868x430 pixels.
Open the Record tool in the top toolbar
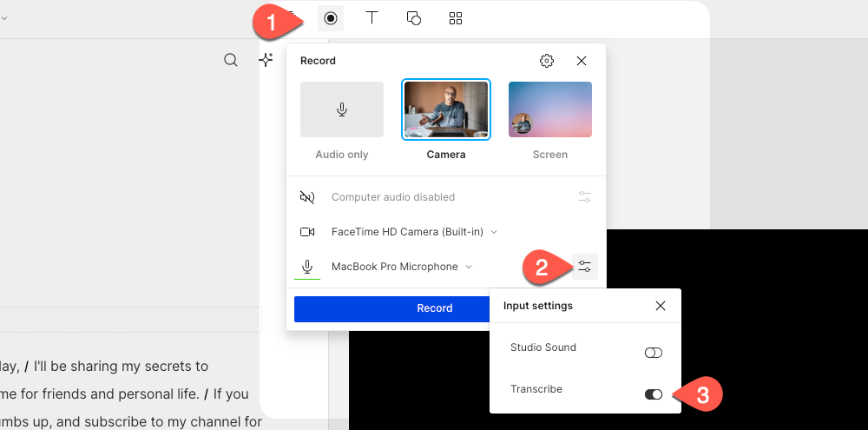click(331, 18)
